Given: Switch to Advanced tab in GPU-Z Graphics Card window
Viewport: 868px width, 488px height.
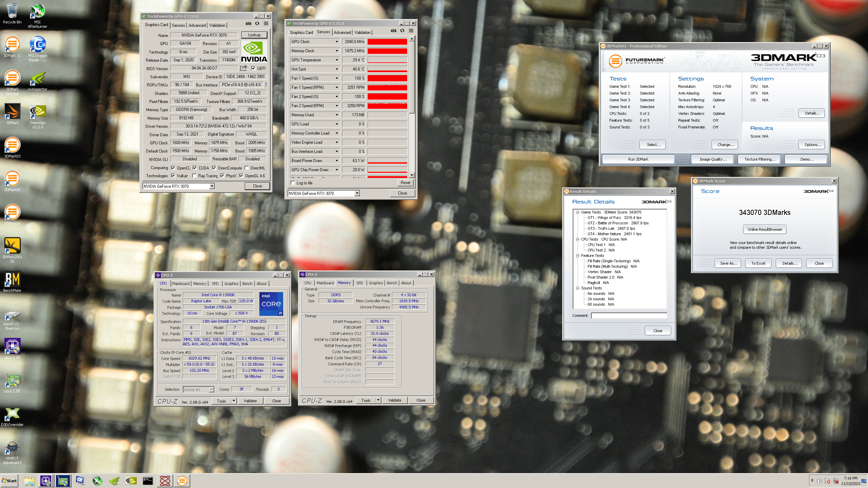Looking at the screenshot, I should (x=197, y=25).
